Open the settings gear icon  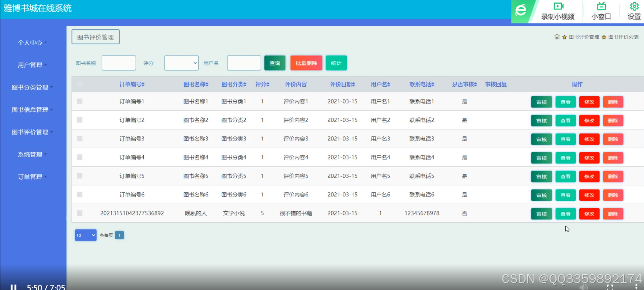(x=634, y=6)
